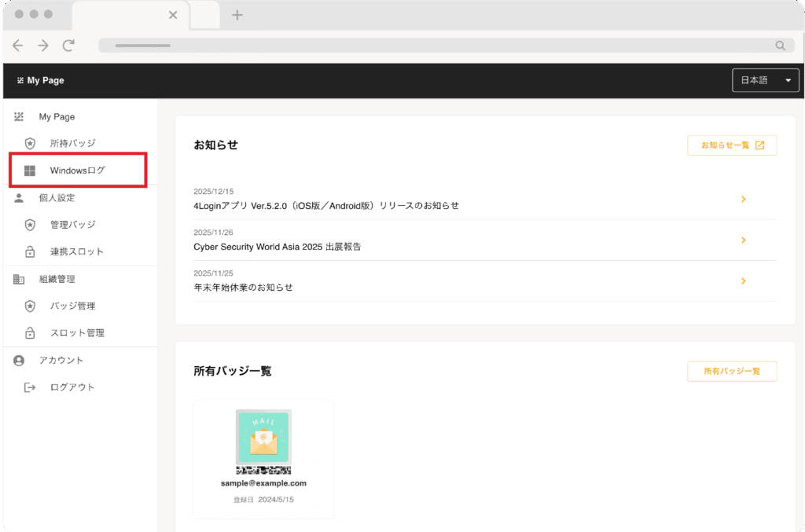805x532 pixels.
Task: Open 管理バッジ in the sidebar
Action: click(72, 225)
